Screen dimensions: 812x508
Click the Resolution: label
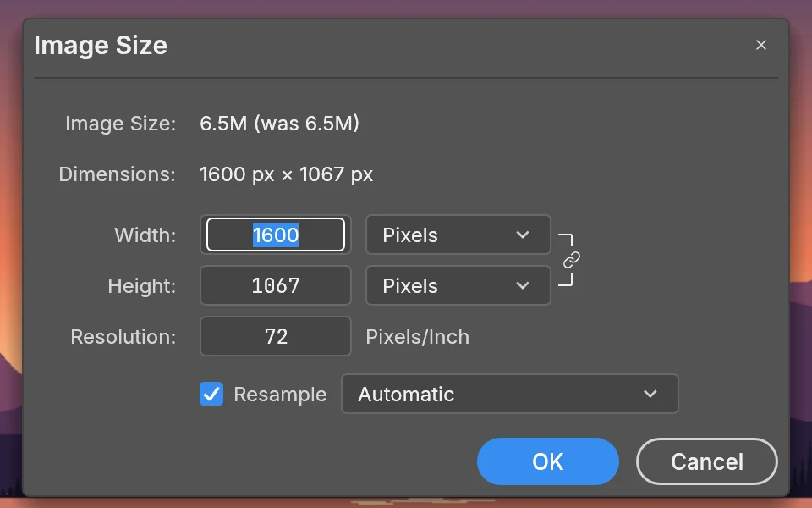click(x=123, y=337)
